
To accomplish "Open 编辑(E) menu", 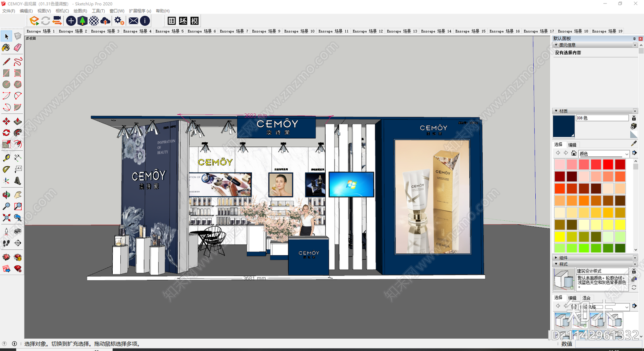I will pos(26,11).
